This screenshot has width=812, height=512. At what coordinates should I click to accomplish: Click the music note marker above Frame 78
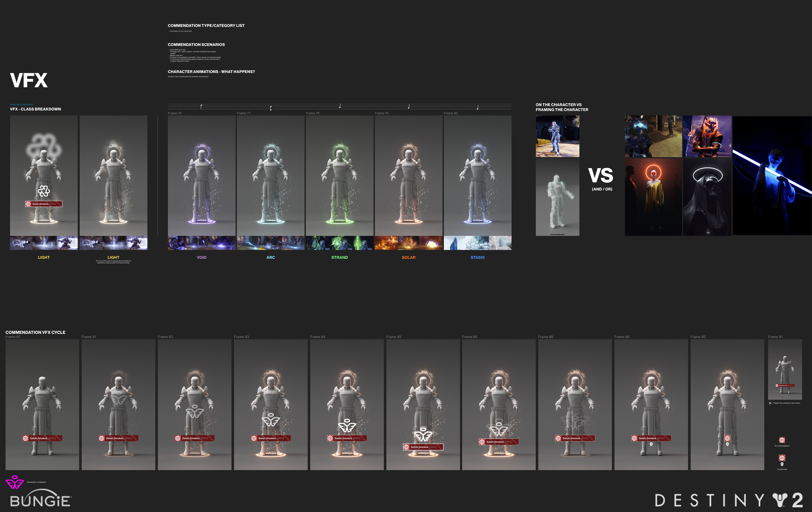click(340, 106)
